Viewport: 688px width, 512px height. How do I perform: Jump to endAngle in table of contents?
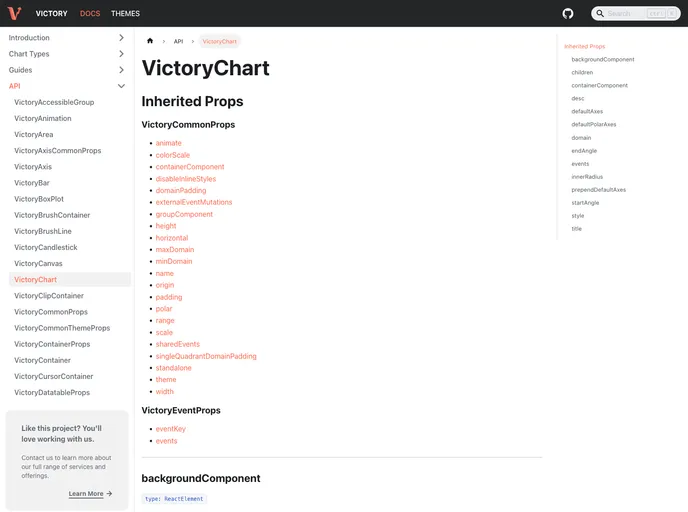(584, 151)
